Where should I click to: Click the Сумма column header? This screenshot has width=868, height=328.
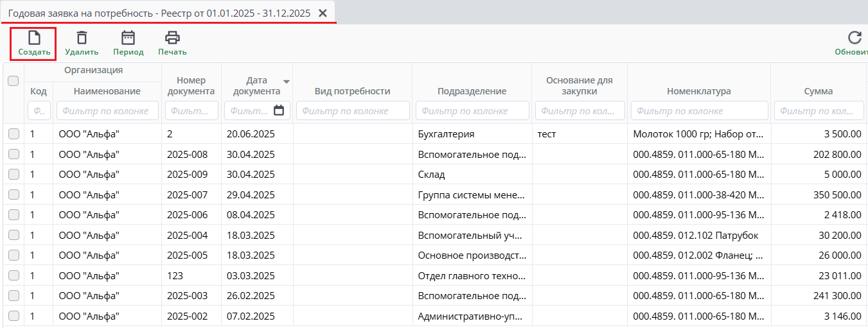(818, 91)
